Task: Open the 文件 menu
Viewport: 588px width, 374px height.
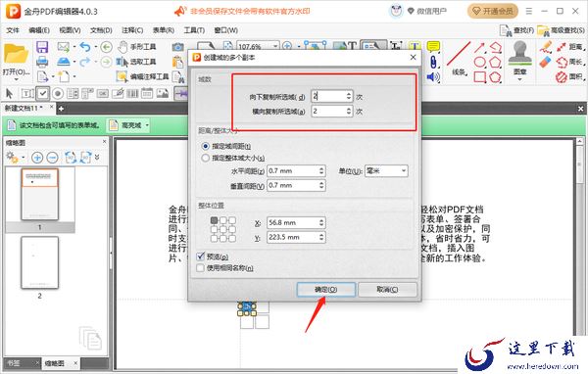Action: tap(13, 30)
